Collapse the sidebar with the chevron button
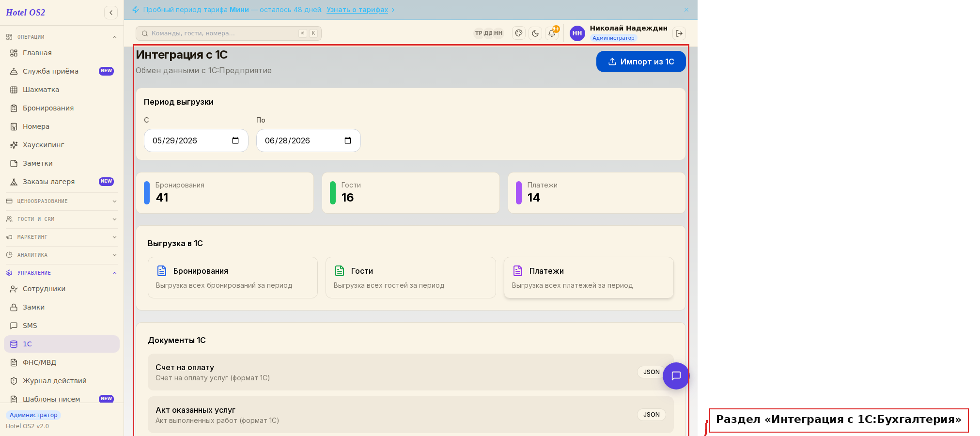980x436 pixels. (111, 13)
